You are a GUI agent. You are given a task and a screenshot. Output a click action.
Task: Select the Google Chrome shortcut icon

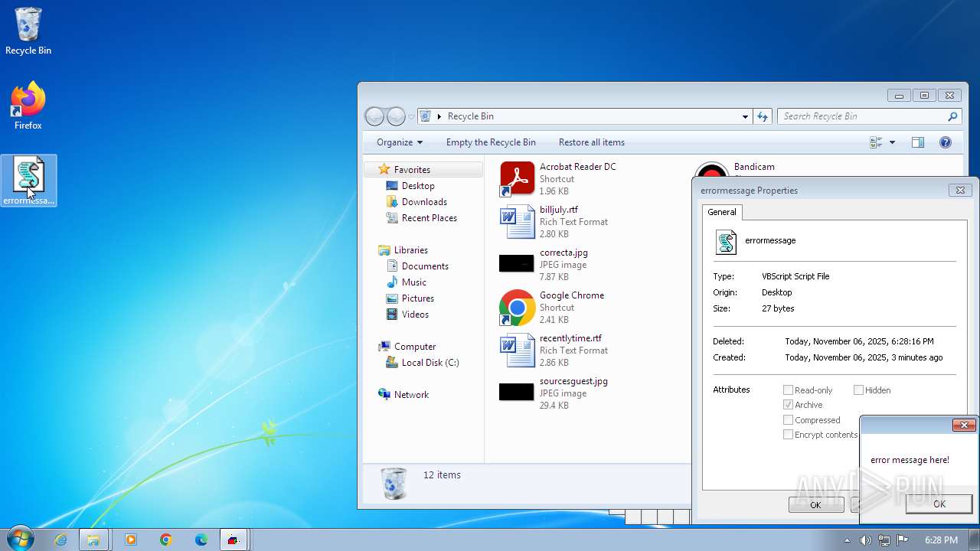[518, 308]
